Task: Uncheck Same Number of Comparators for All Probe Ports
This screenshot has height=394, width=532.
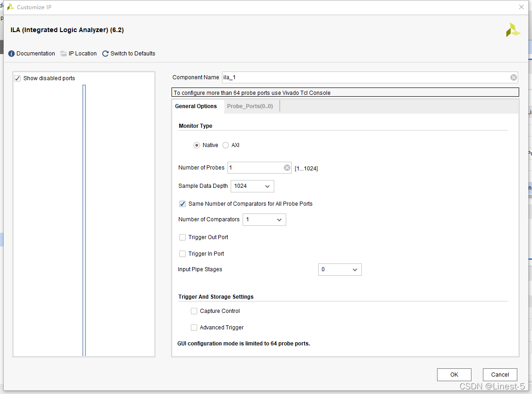Action: (183, 204)
